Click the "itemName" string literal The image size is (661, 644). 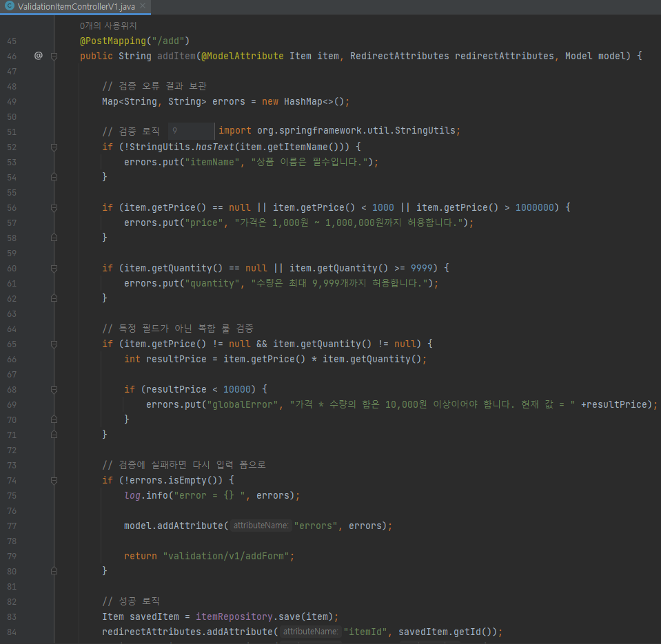point(212,162)
